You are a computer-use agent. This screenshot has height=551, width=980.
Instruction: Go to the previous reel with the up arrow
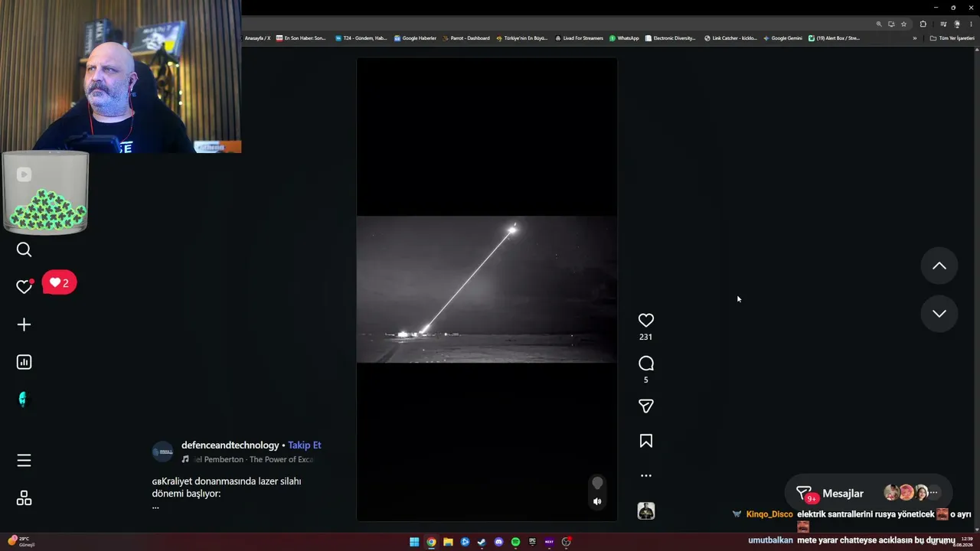point(939,266)
